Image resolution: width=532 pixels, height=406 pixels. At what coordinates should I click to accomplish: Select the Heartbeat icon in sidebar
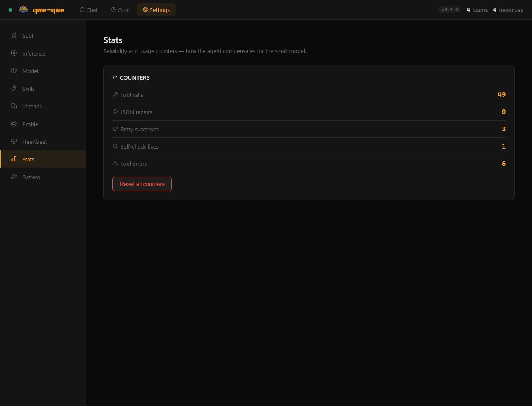click(x=14, y=142)
